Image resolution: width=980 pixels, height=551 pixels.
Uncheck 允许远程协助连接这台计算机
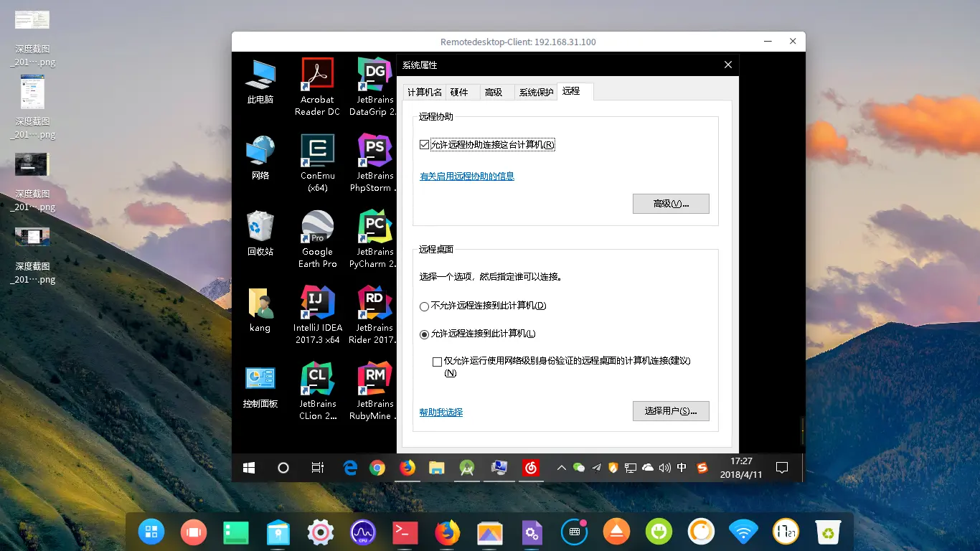click(425, 144)
